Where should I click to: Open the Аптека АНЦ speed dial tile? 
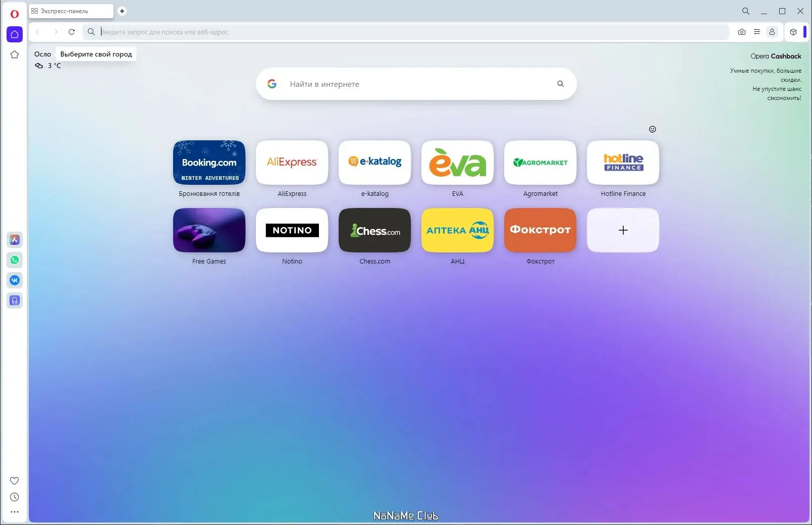(458, 230)
